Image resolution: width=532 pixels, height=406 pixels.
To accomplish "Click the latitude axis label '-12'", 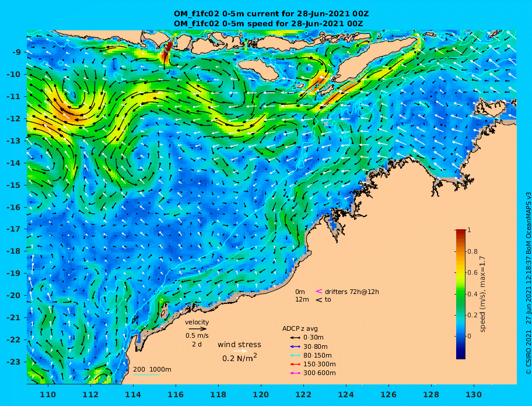I will tap(15, 119).
